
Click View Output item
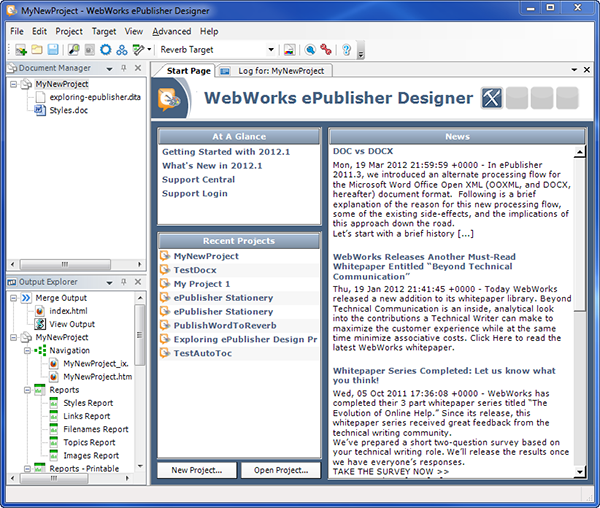click(72, 324)
